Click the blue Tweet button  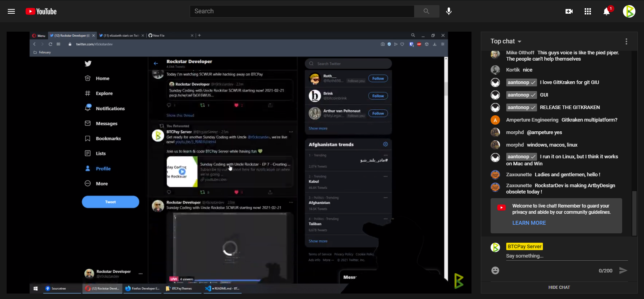coord(110,202)
